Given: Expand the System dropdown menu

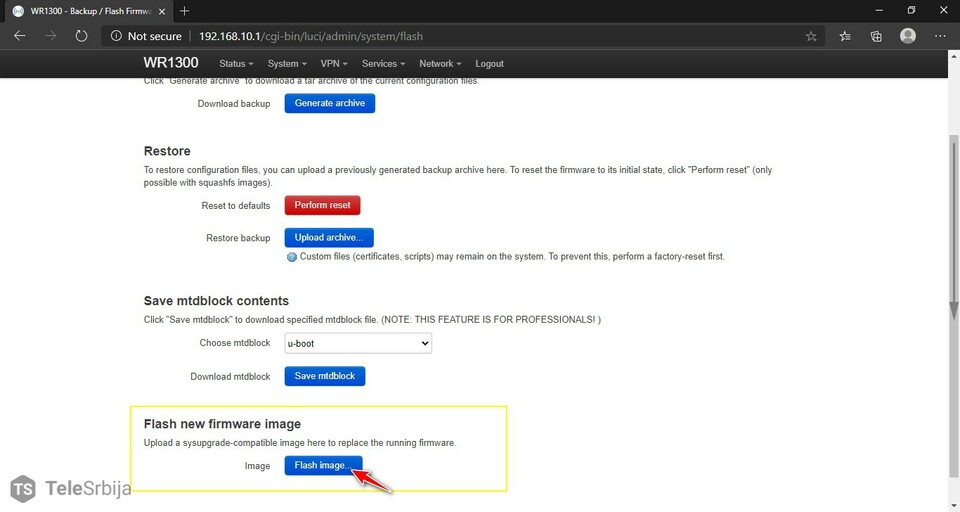Looking at the screenshot, I should pos(287,63).
